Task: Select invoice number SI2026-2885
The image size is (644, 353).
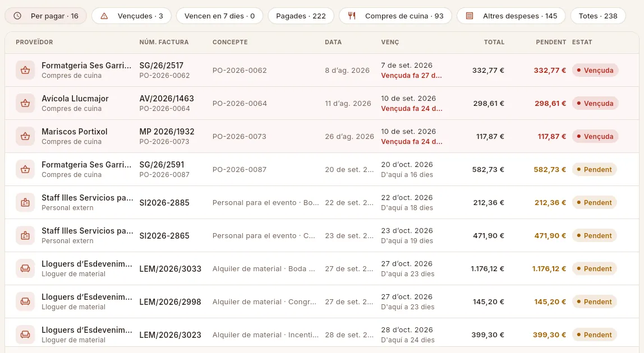Action: click(164, 202)
